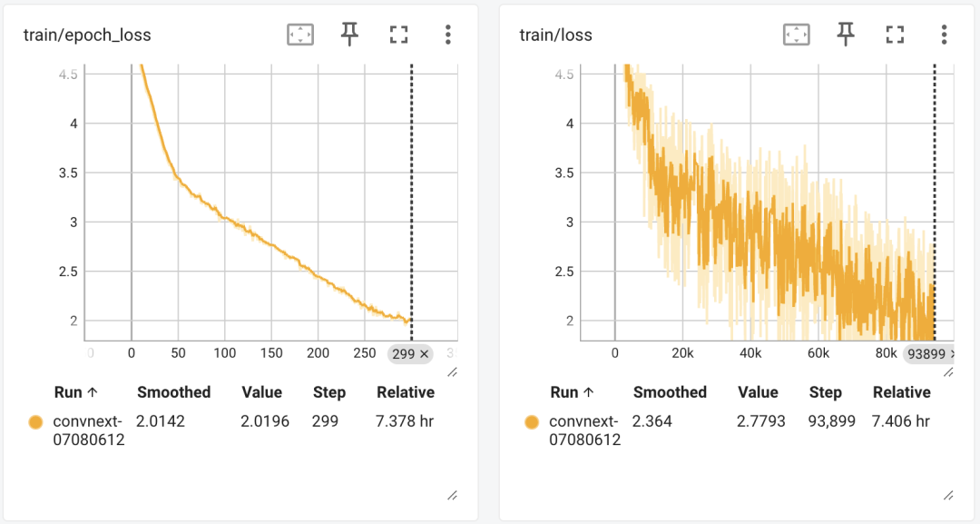Screen dimensions: 980x524
Task: Remove the step 299 selection marker
Action: (x=425, y=354)
